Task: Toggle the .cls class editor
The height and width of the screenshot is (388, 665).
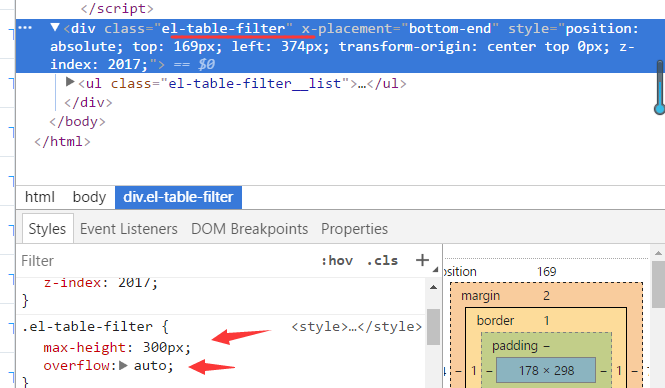Action: point(382,260)
